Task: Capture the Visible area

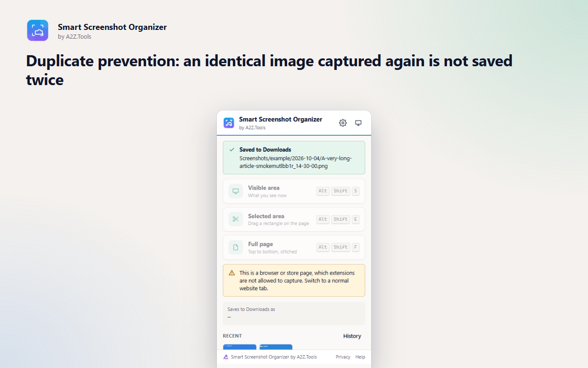Action: 294,191
